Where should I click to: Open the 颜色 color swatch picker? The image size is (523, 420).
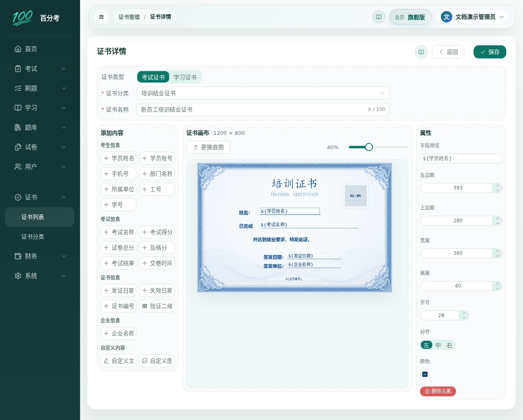(425, 374)
